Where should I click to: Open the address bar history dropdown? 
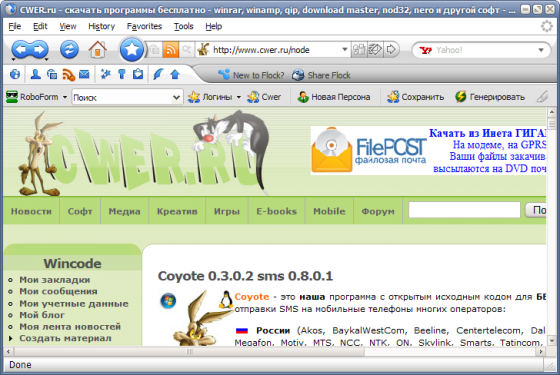344,49
